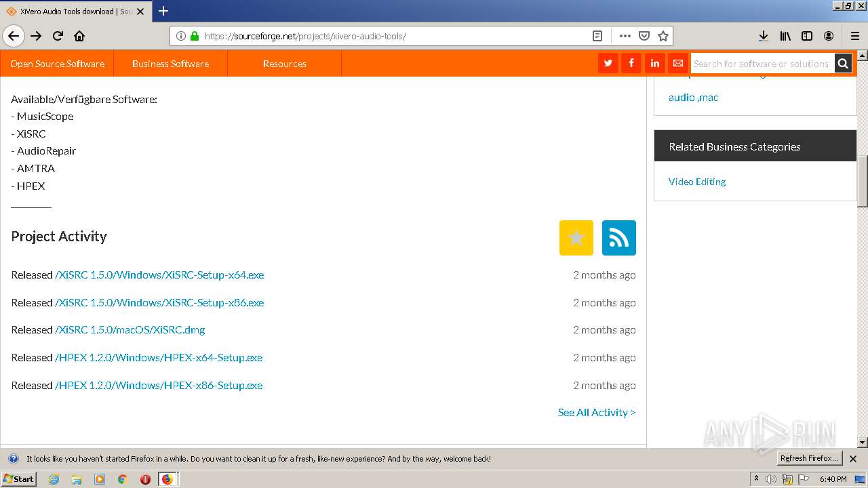Click the scrollbar down arrow
Viewport: 868px width, 488px height.
click(863, 443)
